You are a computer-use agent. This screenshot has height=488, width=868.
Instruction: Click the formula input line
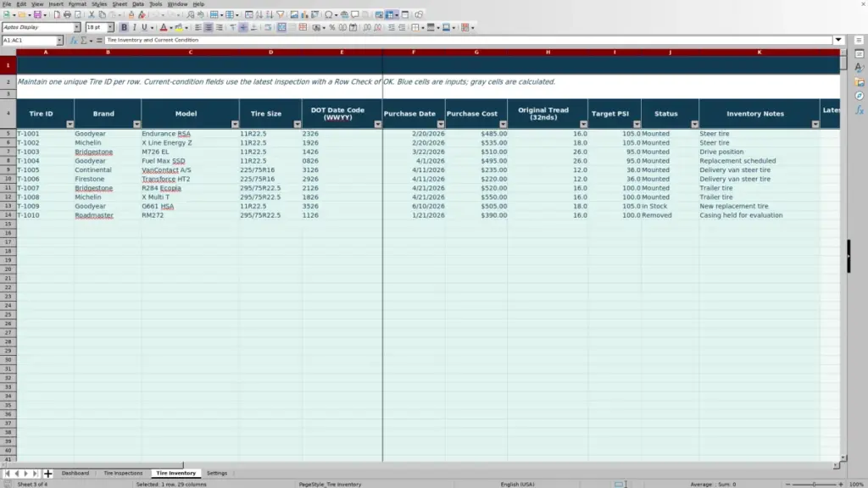click(468, 41)
